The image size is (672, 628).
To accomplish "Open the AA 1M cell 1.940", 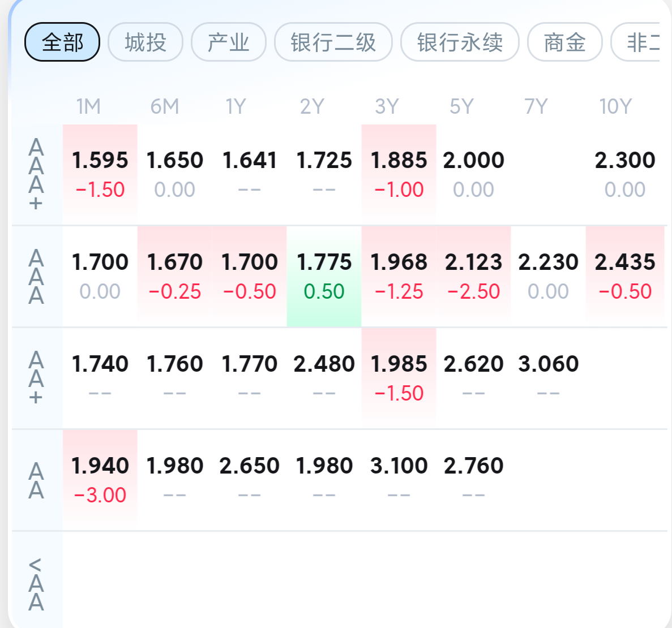I will [100, 479].
